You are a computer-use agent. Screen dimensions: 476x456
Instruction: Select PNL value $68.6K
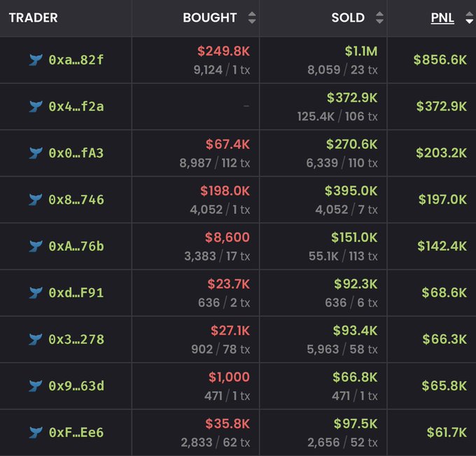444,293
